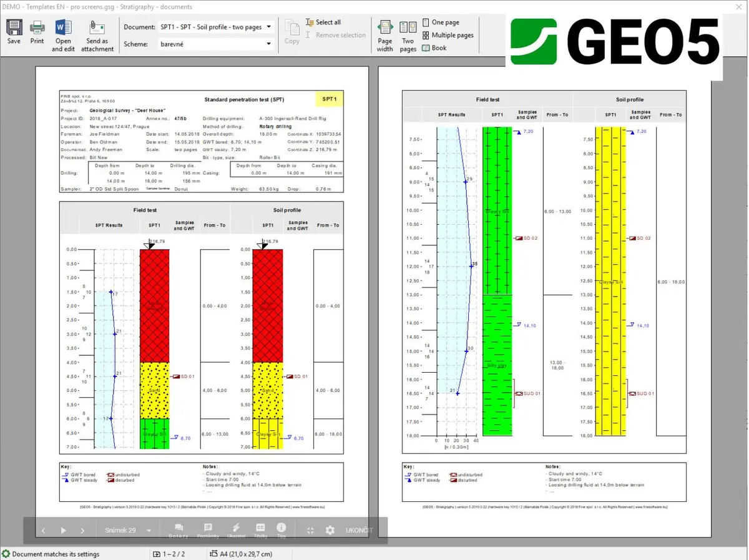Click 'Andy Freeman' in the header
The height and width of the screenshot is (560, 749).
point(105,150)
